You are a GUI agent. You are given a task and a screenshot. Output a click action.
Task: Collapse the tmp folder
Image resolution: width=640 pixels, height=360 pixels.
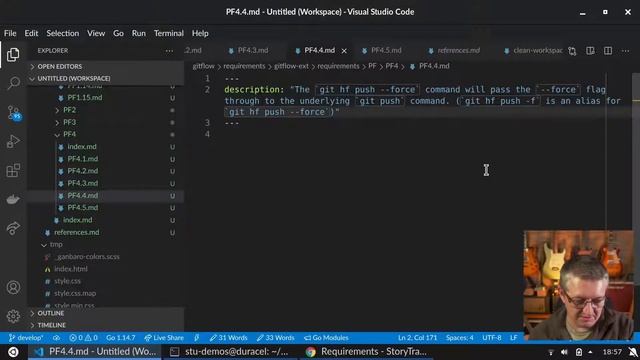(105, 244)
